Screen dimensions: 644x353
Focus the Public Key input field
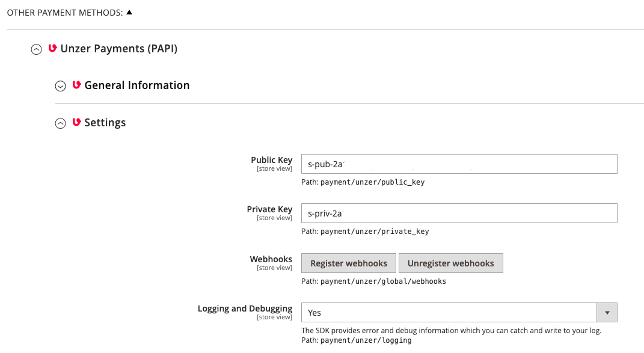click(459, 164)
